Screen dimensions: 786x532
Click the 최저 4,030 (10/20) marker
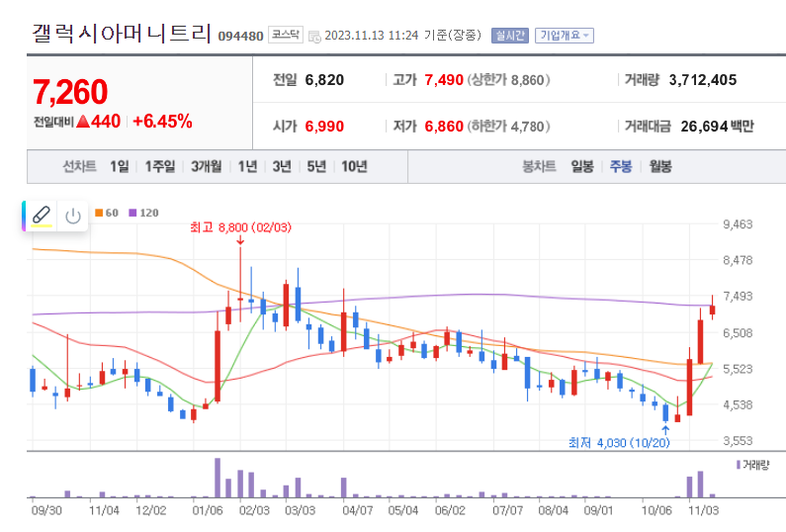pyautogui.click(x=619, y=442)
